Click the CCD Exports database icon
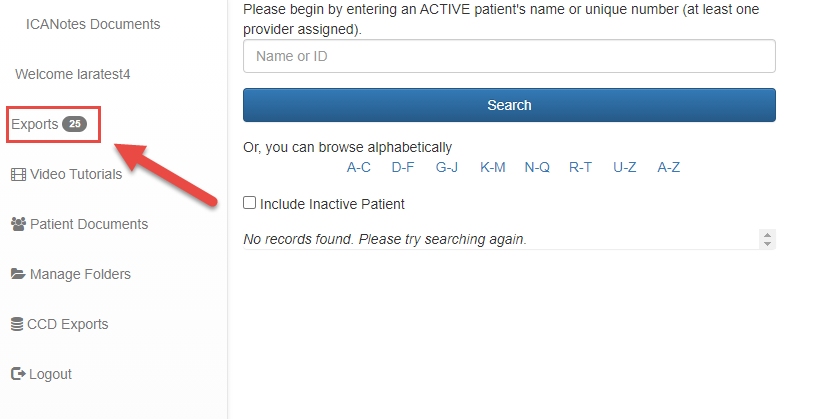 (x=17, y=324)
